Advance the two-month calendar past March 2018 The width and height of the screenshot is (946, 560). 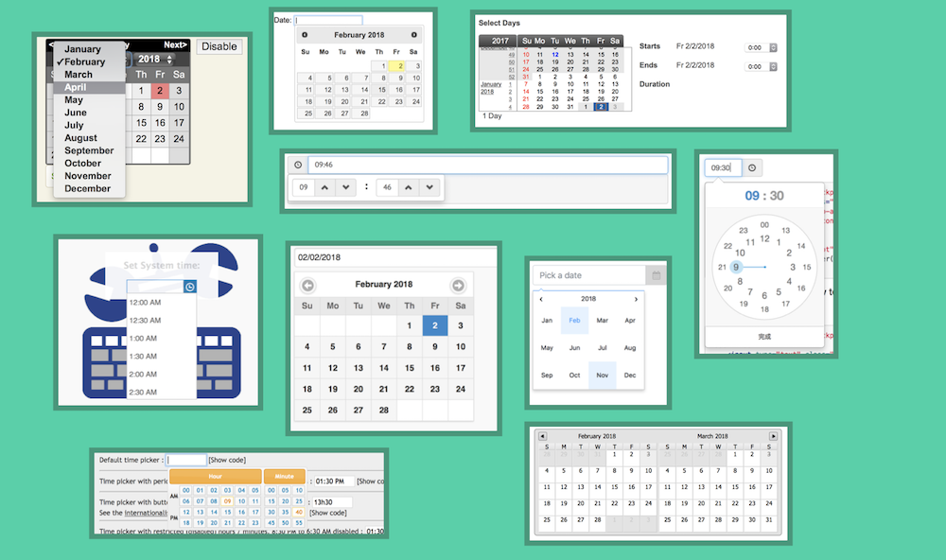click(773, 436)
